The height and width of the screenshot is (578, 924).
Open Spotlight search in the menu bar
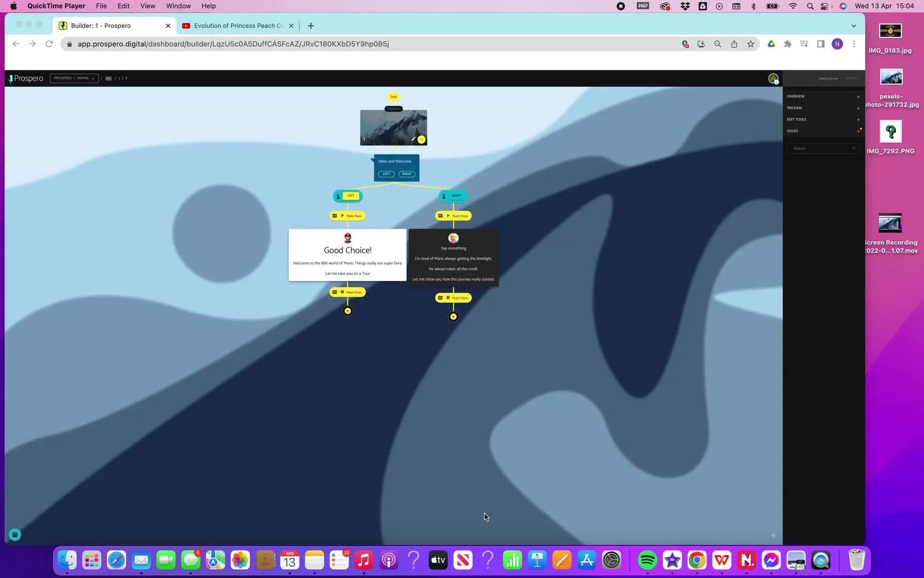(810, 6)
